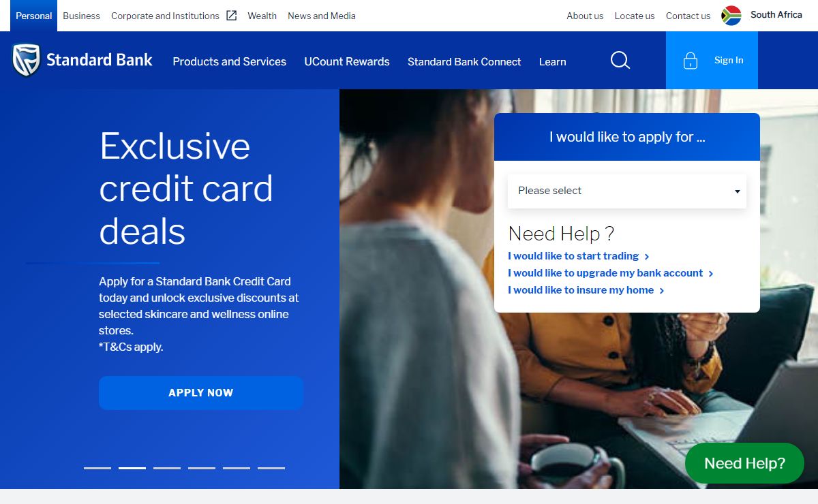Click the Standard Bank shield logo

click(27, 61)
